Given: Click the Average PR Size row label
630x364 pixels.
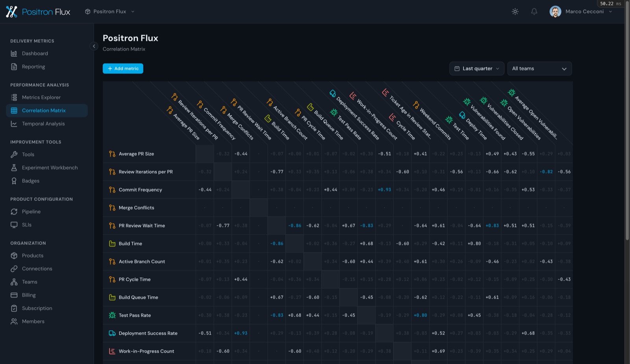Looking at the screenshot, I should [136, 154].
